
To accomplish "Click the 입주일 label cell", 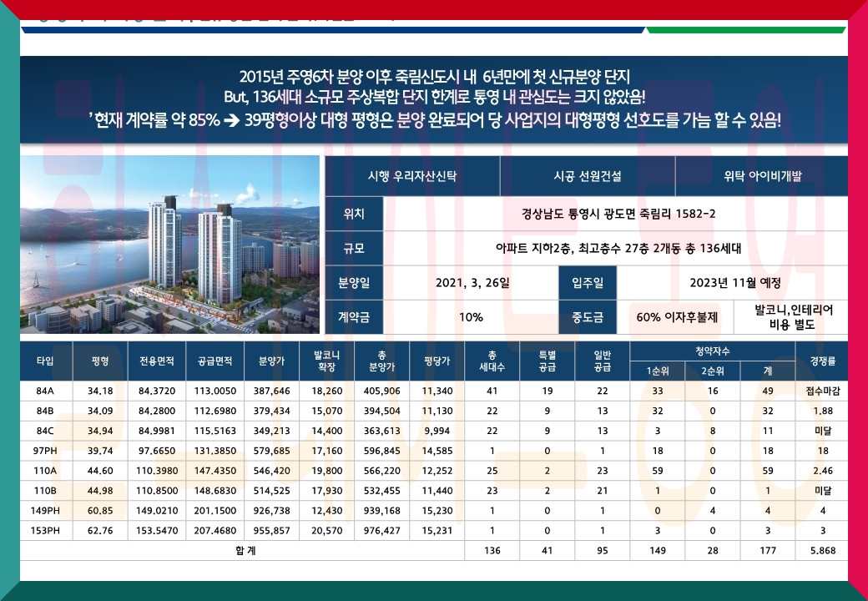I will (x=588, y=283).
